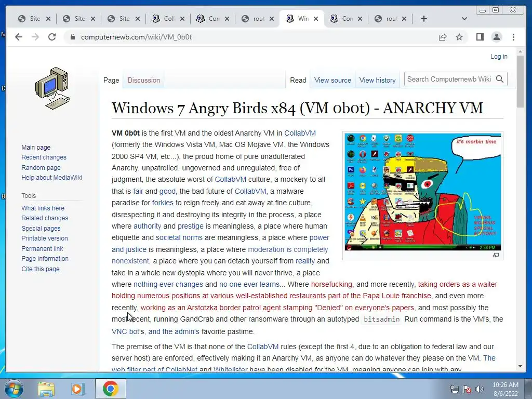This screenshot has height=399, width=532.
Task: Open Random page link
Action: [x=41, y=168]
